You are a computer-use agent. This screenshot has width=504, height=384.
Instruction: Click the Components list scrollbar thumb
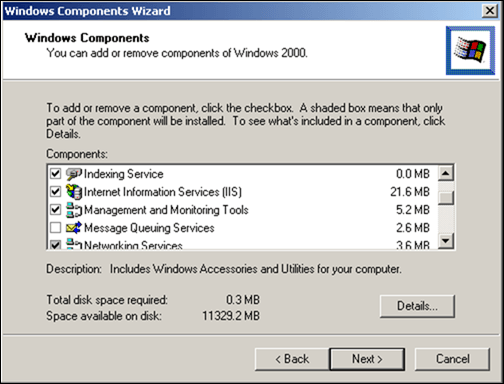point(446,197)
